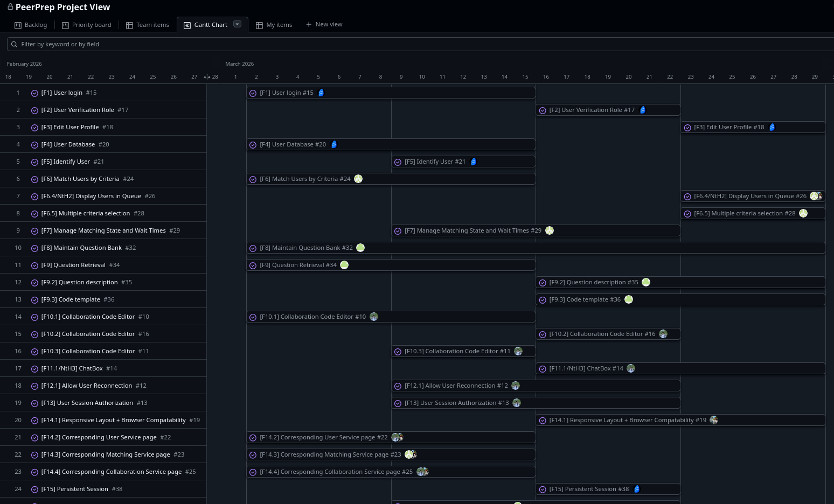Click the search icon in the filter bar
834x504 pixels.
coord(15,44)
